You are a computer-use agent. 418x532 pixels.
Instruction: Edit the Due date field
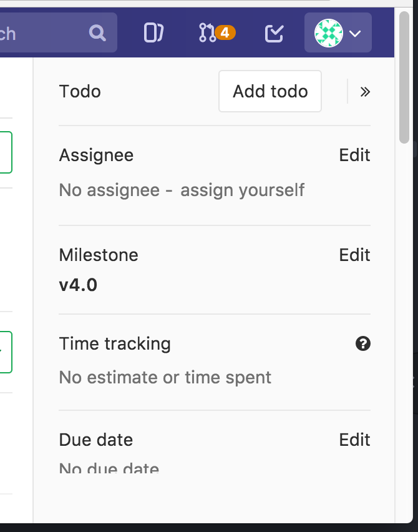pyautogui.click(x=354, y=440)
